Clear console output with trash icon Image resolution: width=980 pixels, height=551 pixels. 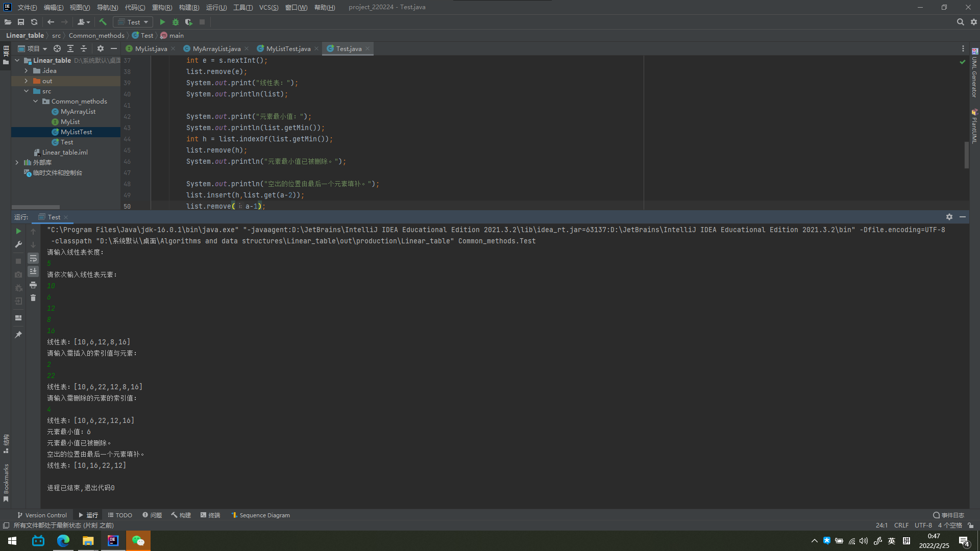click(33, 298)
